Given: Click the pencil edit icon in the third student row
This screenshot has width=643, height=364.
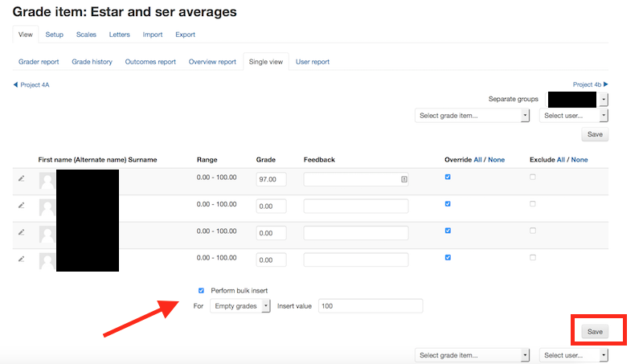Looking at the screenshot, I should click(22, 231).
